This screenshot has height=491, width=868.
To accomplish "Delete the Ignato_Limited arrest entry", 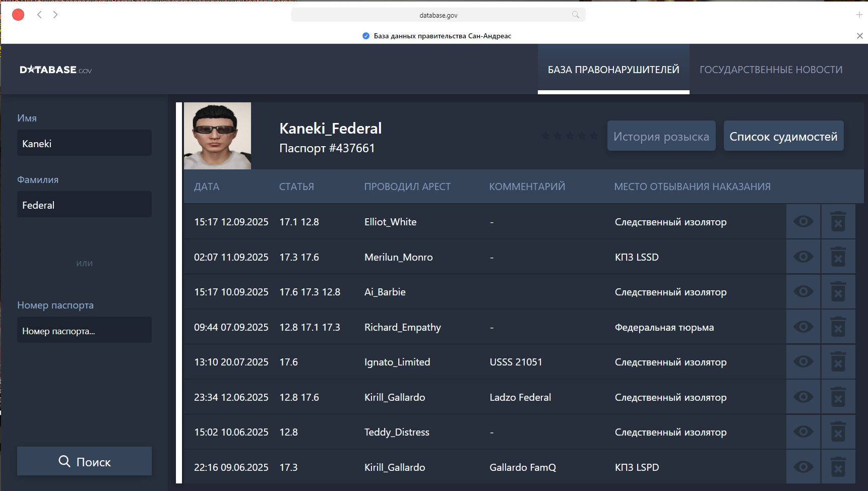I will [838, 361].
